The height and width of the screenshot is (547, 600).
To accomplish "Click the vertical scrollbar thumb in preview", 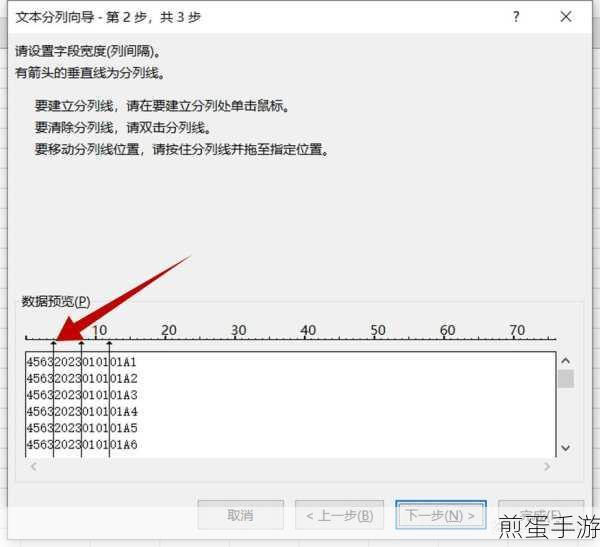I will [x=566, y=379].
